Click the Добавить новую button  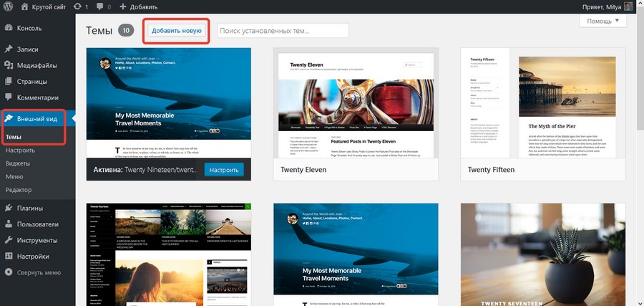click(x=176, y=30)
